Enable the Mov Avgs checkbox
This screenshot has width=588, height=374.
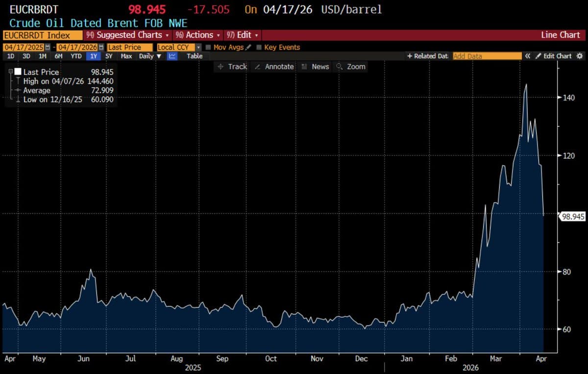[x=208, y=48]
